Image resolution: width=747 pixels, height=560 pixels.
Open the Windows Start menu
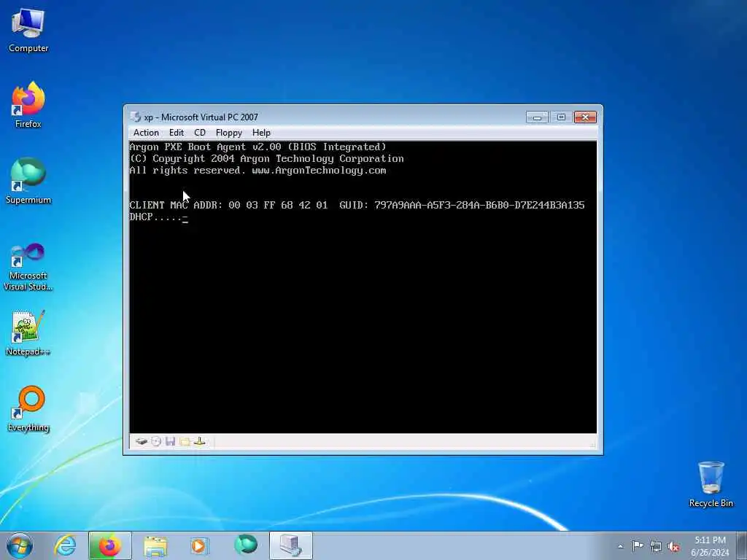(x=20, y=545)
